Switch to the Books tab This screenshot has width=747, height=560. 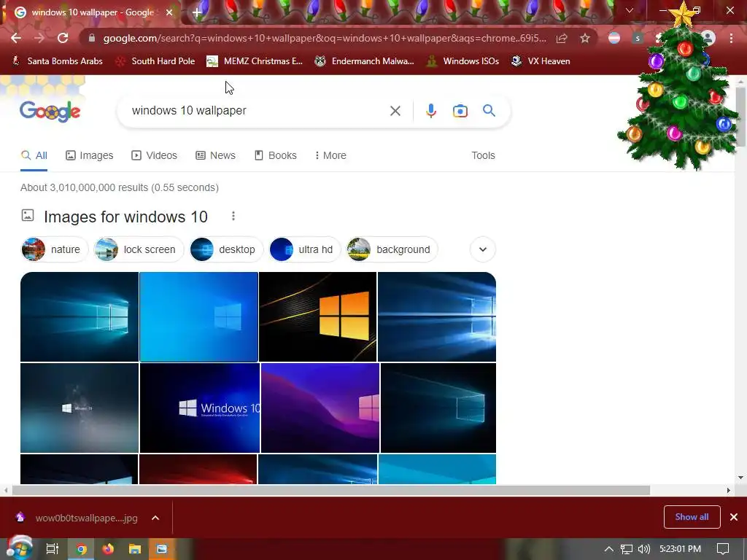click(x=275, y=156)
